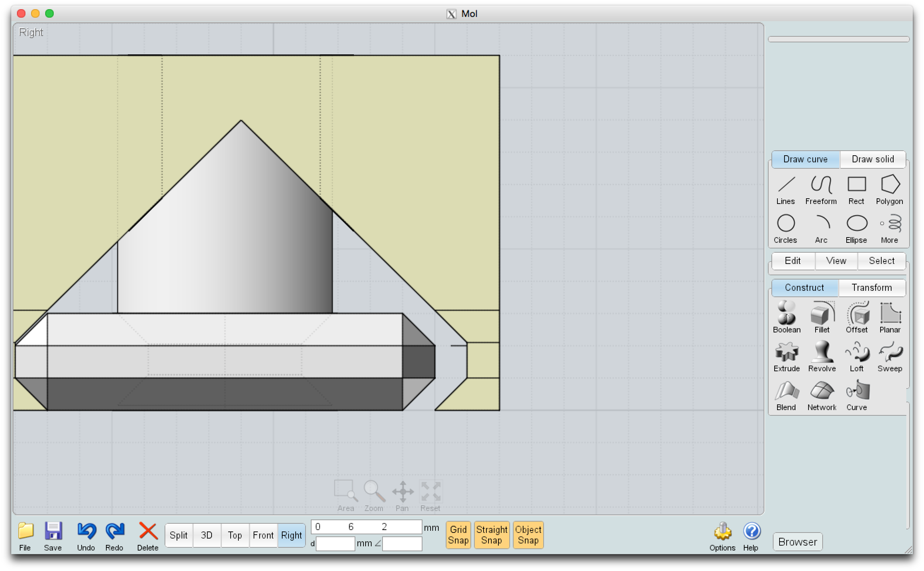Viewport: 924px width, 571px height.
Task: Select the Polygon tool
Action: pos(889,190)
